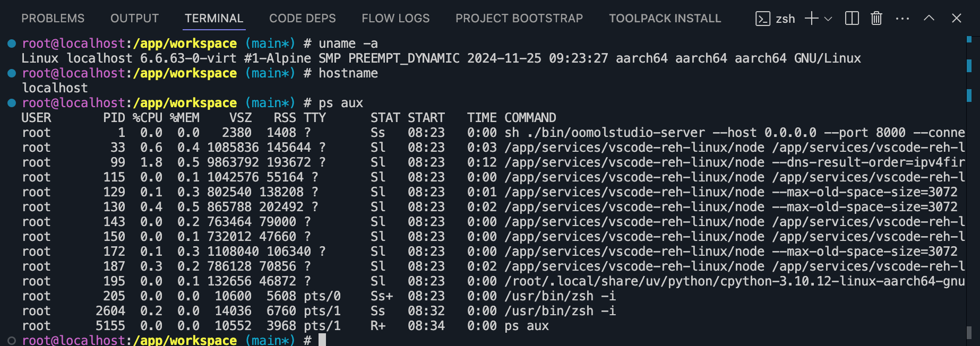Screen dimensions: 980x346
Task: Open the OUTPUT tab
Action: click(134, 19)
